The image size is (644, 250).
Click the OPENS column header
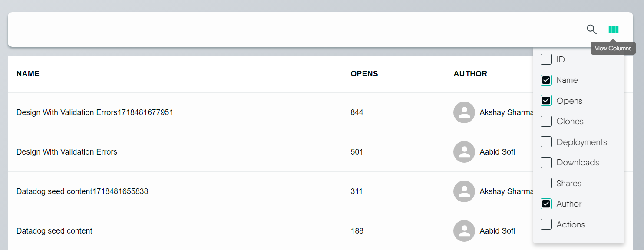click(364, 74)
